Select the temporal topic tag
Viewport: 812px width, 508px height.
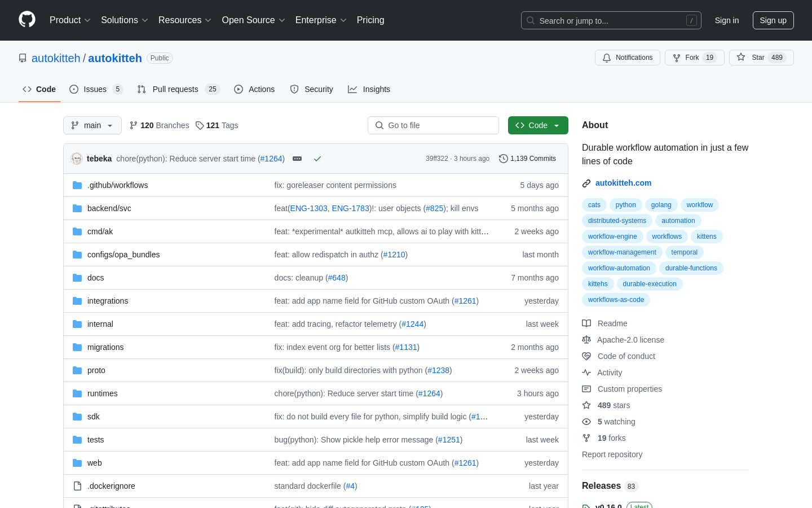(x=684, y=252)
